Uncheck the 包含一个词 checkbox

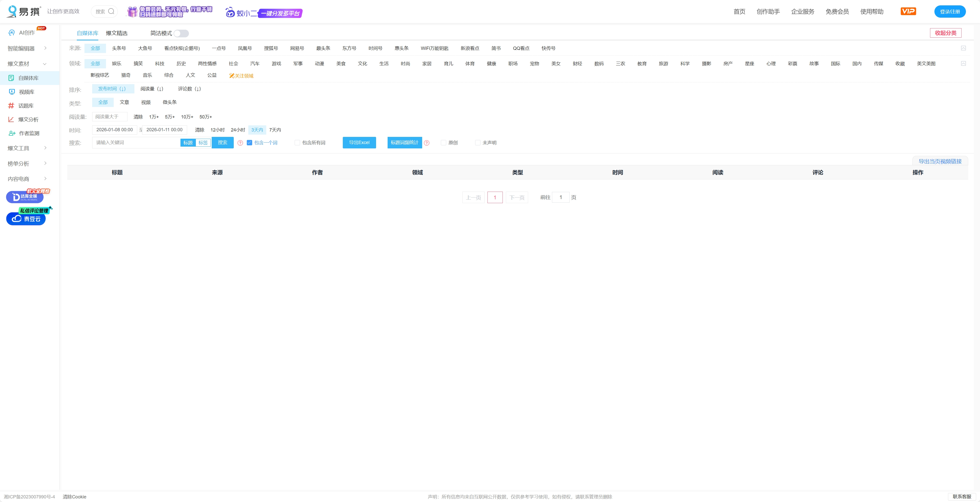(x=250, y=143)
